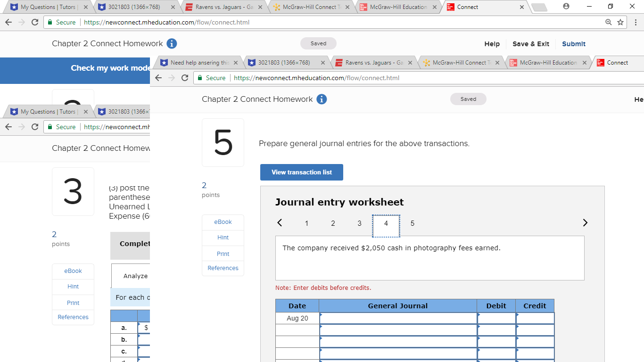Screen dimensions: 644x362
Task: Click Print under question 5
Action: coord(223,254)
